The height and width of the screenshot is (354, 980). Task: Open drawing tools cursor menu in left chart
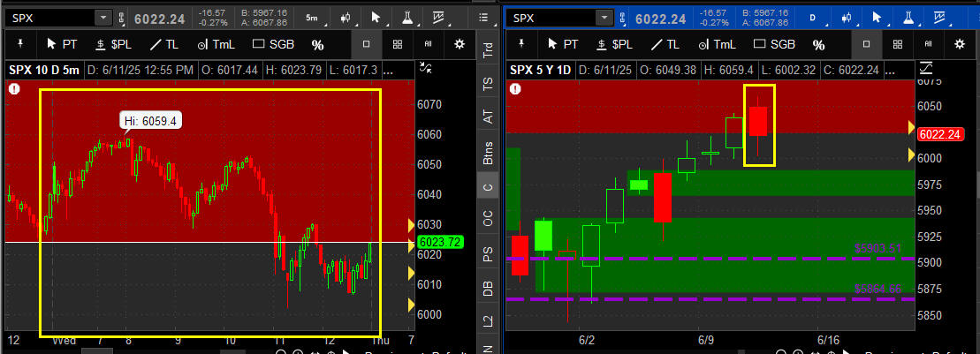point(376,19)
